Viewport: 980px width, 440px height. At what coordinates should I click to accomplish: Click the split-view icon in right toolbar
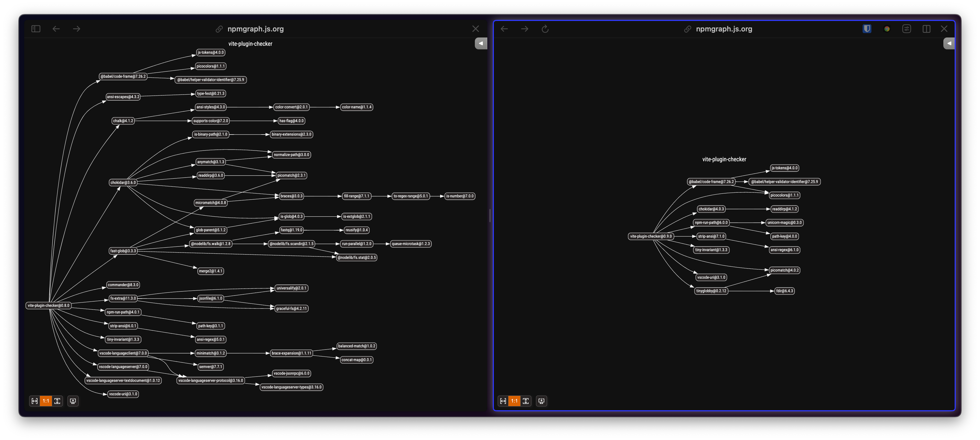tap(926, 29)
